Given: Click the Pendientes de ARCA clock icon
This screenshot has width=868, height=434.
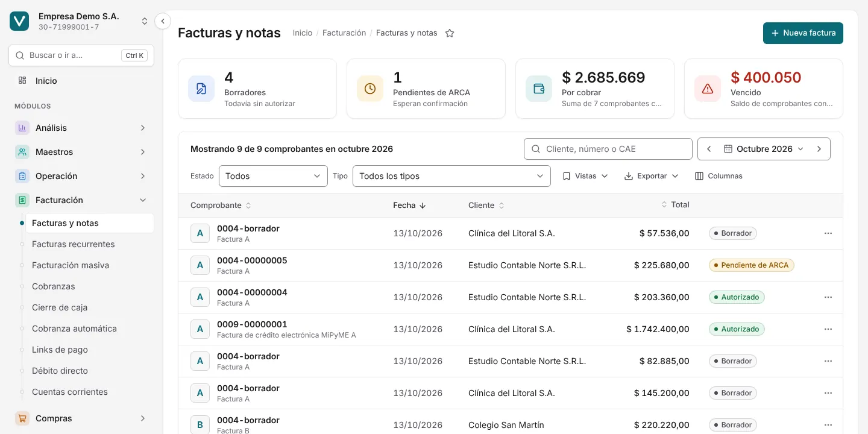Looking at the screenshot, I should tap(370, 89).
